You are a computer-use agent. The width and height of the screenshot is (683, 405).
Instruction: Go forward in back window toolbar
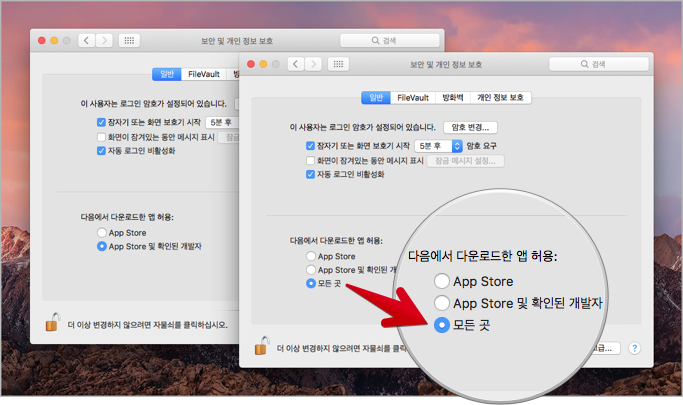104,40
